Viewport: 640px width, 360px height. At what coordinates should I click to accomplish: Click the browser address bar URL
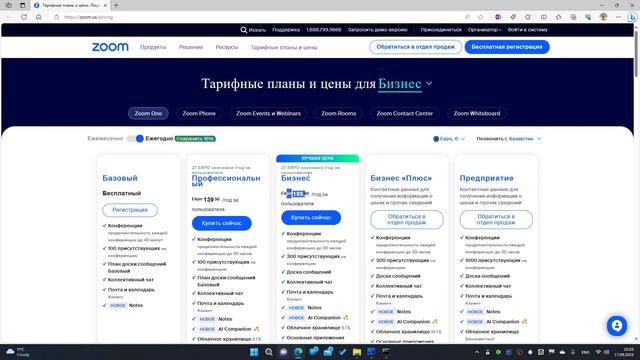[89, 17]
